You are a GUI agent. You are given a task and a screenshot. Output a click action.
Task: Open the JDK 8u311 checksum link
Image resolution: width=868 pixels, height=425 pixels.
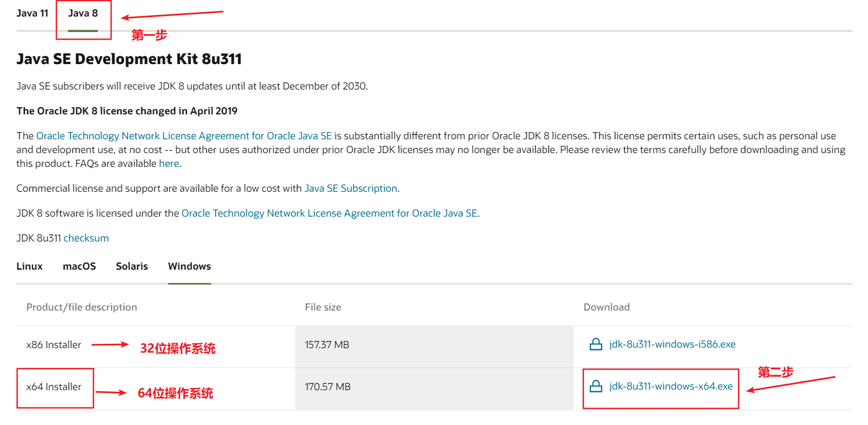tap(86, 238)
